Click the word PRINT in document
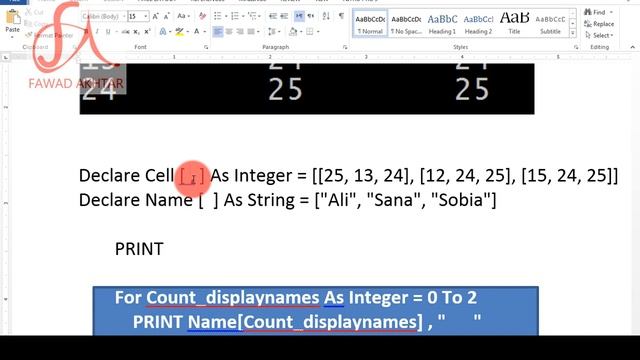The height and width of the screenshot is (360, 640). click(139, 249)
